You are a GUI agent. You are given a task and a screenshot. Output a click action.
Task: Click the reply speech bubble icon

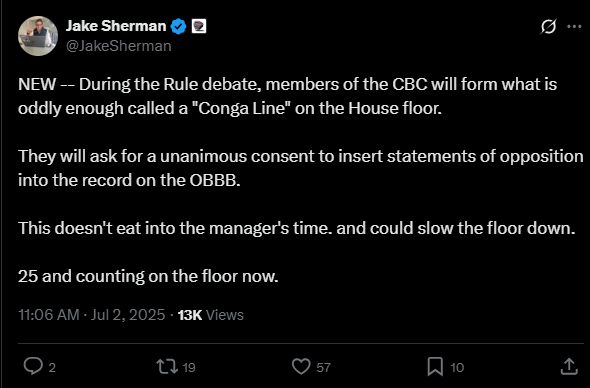click(33, 366)
